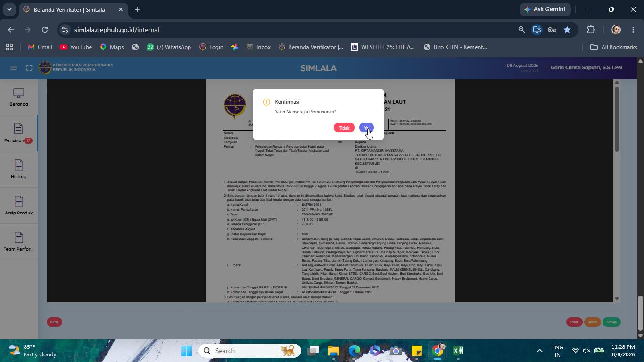Bookmark this page with star icon
Image resolution: width=644 pixels, height=362 pixels.
[x=567, y=30]
